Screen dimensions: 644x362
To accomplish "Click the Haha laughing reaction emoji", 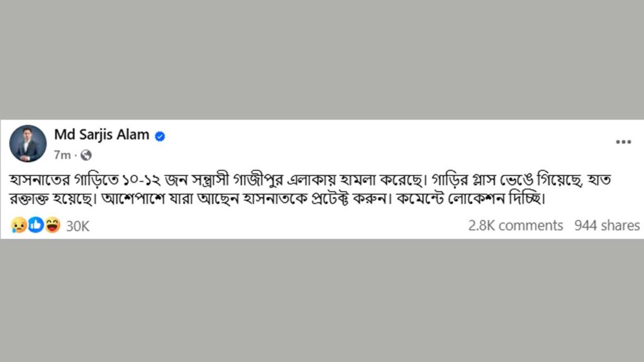I will coord(52,225).
